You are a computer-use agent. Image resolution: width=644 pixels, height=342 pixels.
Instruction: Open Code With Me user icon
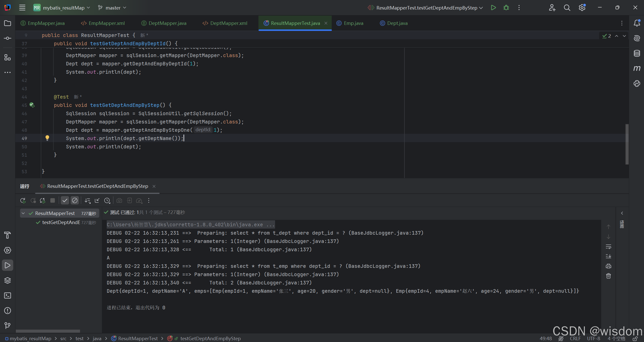552,8
